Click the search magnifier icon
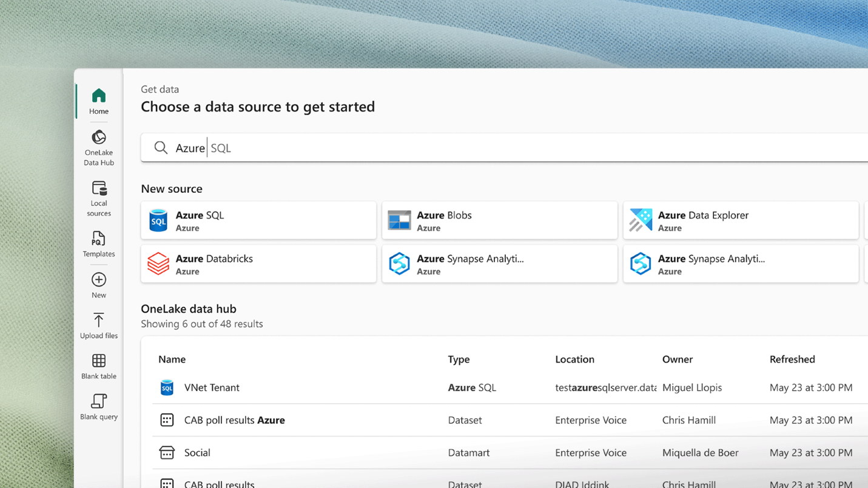The image size is (868, 488). click(161, 148)
